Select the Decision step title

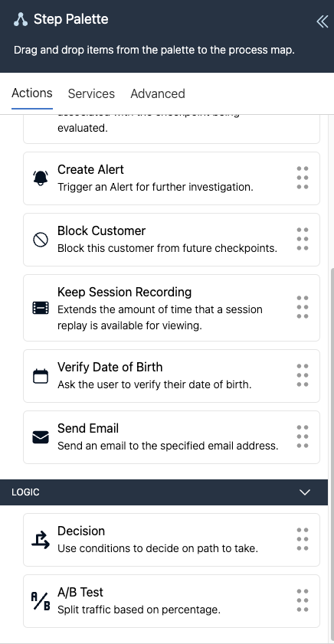81,531
